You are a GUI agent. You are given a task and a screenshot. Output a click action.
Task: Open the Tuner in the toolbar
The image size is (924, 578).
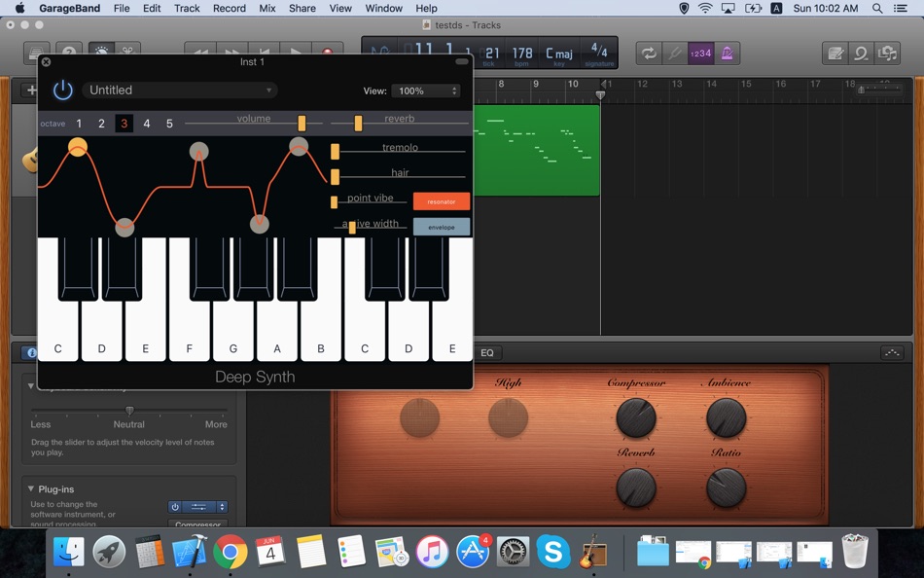click(675, 54)
